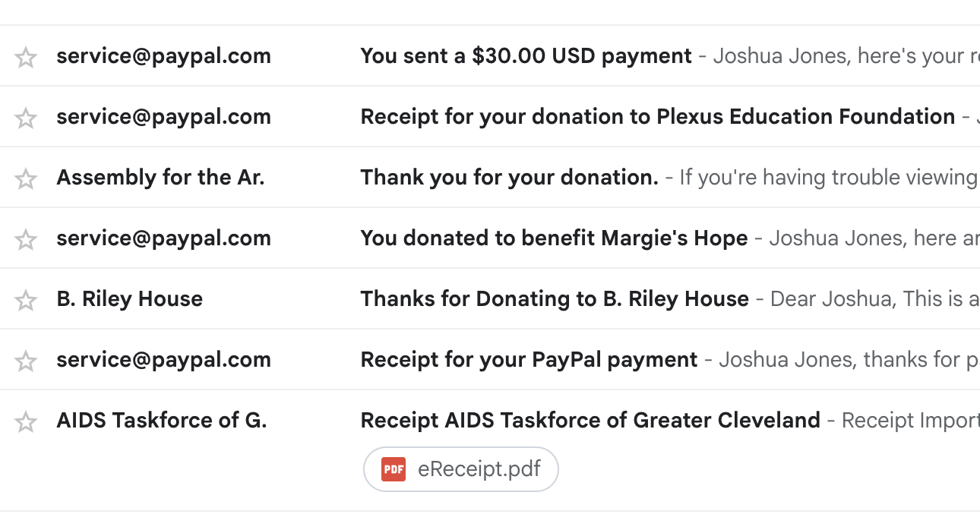Click sender AIDS Taskforce of G.
Image resolution: width=980 pixels, height=530 pixels.
(161, 421)
